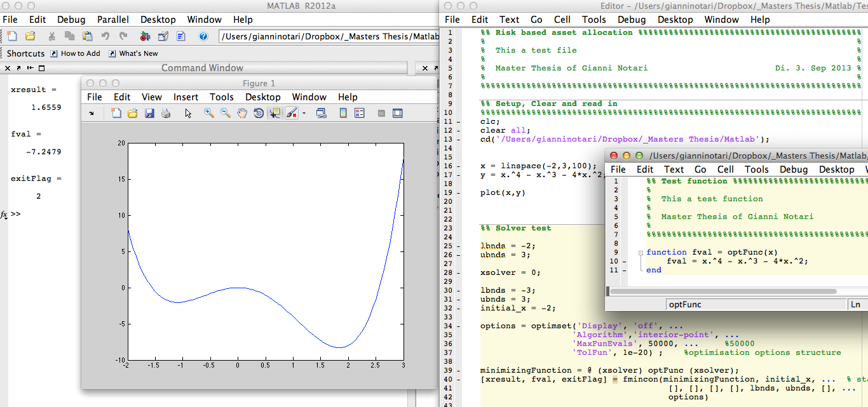Open the Brush tool color dropdown arrow

[304, 113]
